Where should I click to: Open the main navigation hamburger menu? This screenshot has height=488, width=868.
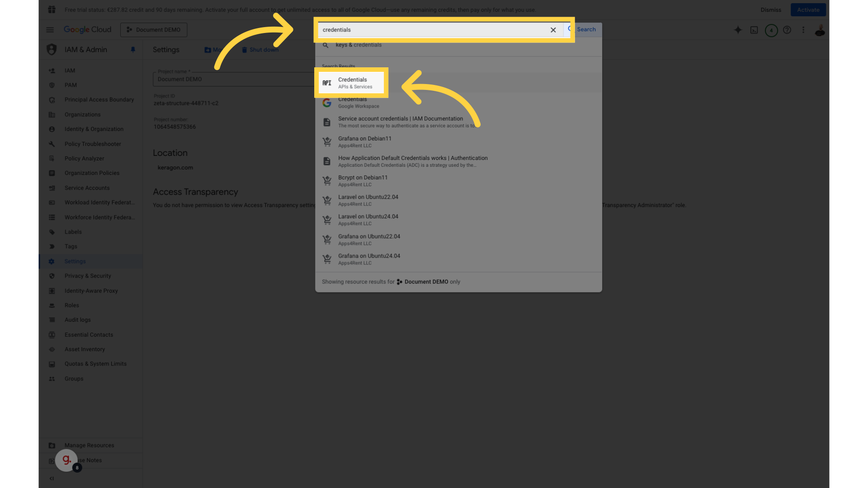[50, 30]
